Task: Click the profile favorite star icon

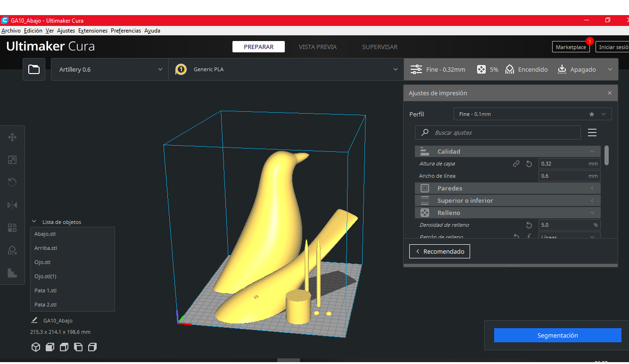Action: pos(592,114)
